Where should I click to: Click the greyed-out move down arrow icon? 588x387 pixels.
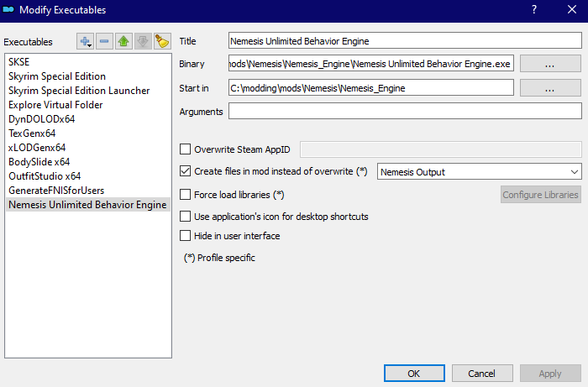pyautogui.click(x=143, y=41)
